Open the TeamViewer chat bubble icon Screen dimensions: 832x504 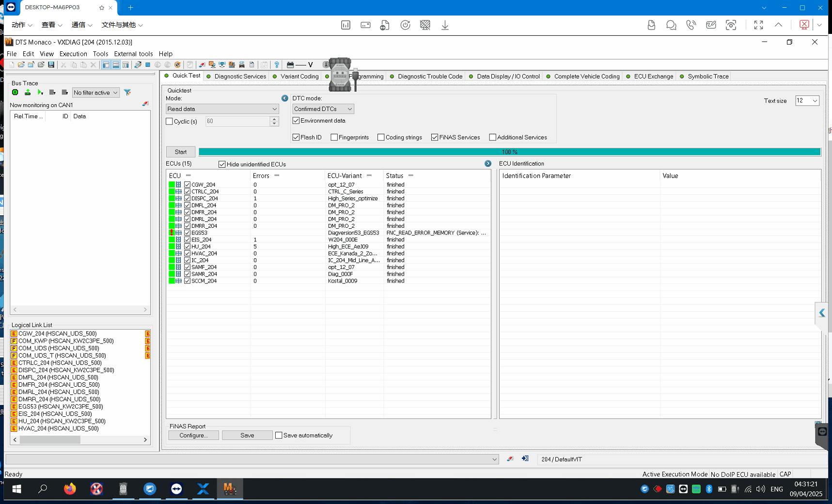[671, 25]
